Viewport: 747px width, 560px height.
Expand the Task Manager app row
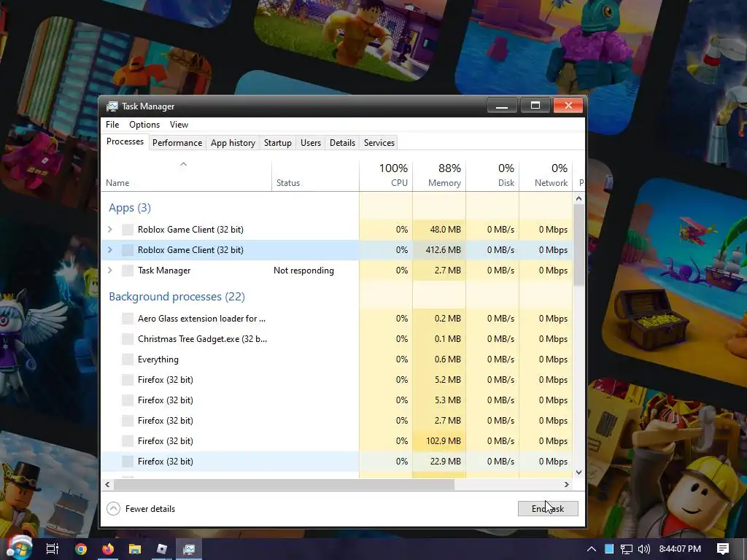click(110, 271)
